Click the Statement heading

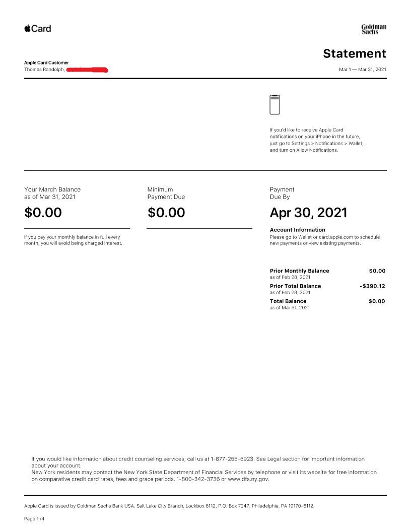point(355,53)
